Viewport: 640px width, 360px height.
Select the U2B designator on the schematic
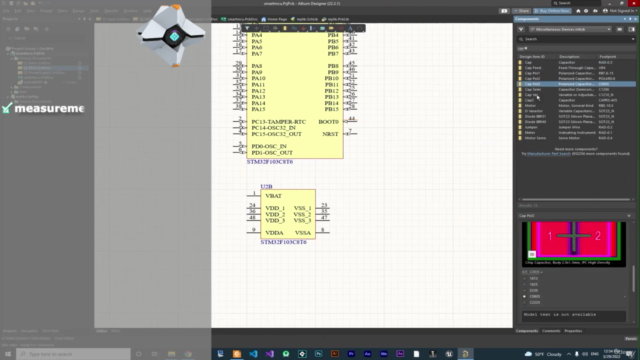point(266,187)
